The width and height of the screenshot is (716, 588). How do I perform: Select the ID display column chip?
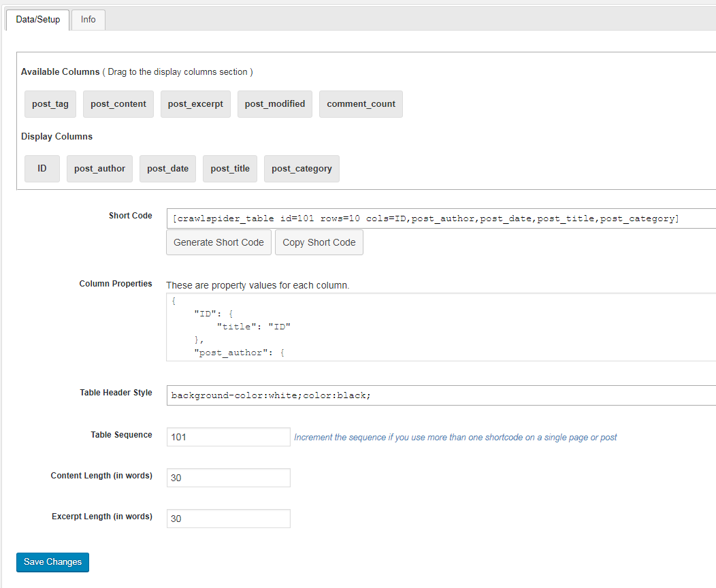(x=42, y=169)
